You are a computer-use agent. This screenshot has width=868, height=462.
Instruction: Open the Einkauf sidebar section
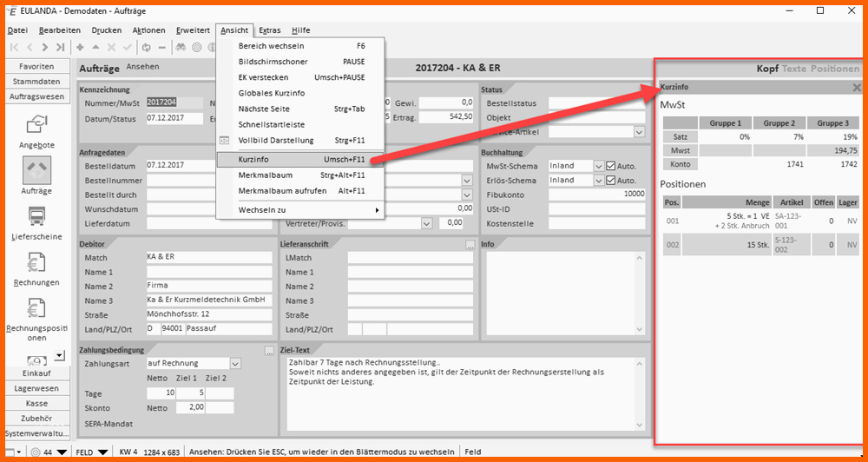37,373
